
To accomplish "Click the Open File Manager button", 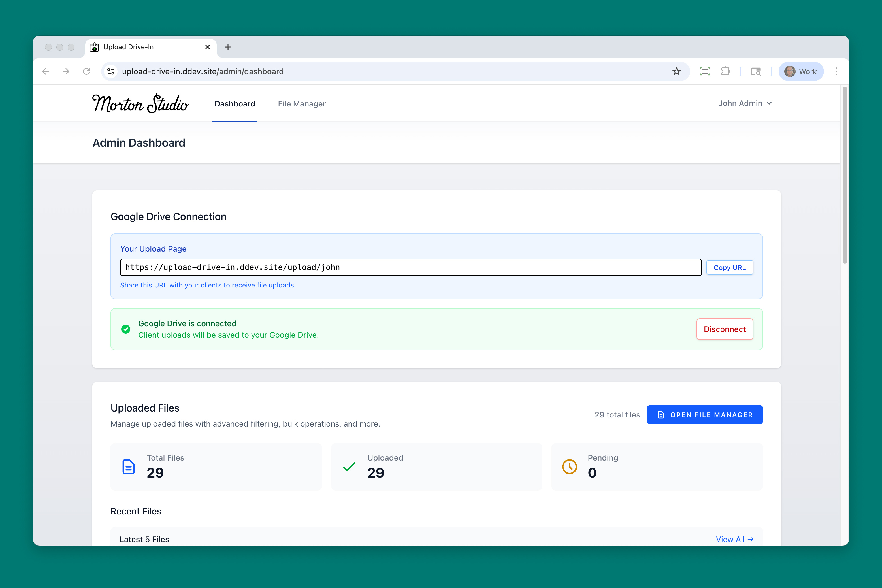I will point(704,415).
